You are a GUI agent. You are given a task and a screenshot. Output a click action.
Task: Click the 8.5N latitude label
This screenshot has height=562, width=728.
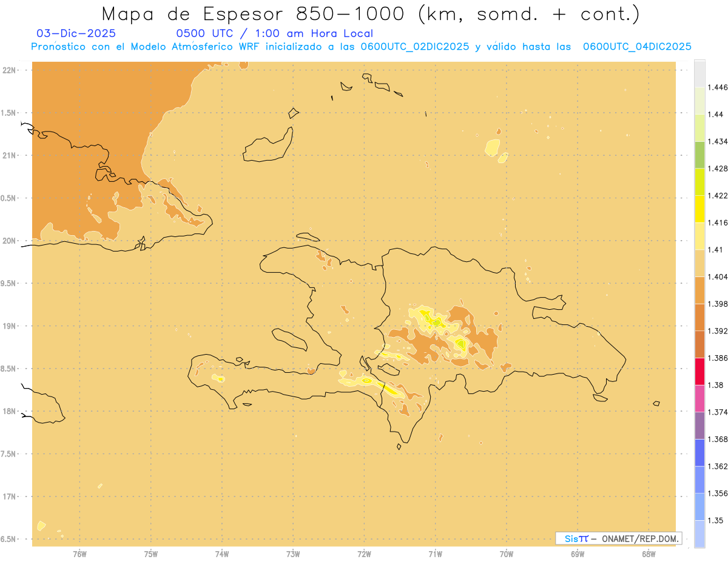click(9, 369)
